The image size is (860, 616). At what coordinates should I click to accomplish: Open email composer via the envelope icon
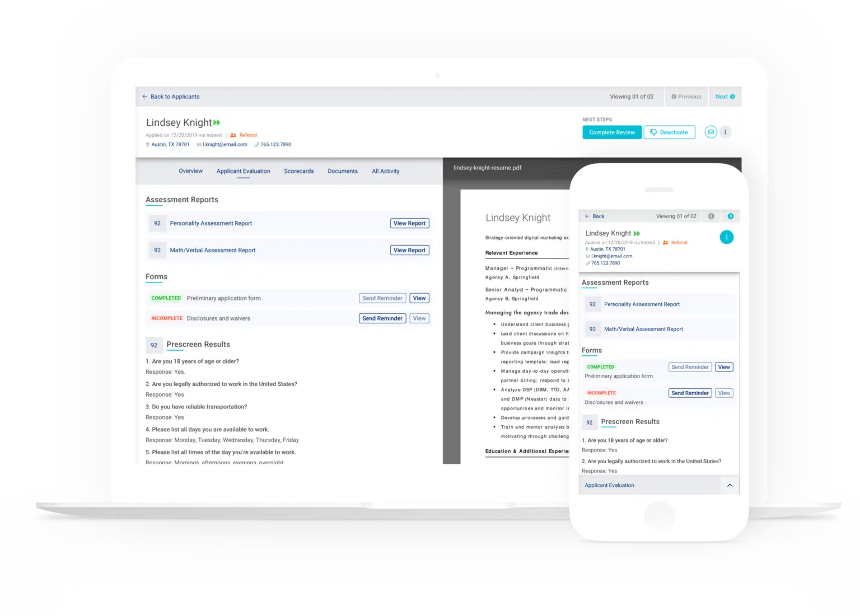coord(711,132)
